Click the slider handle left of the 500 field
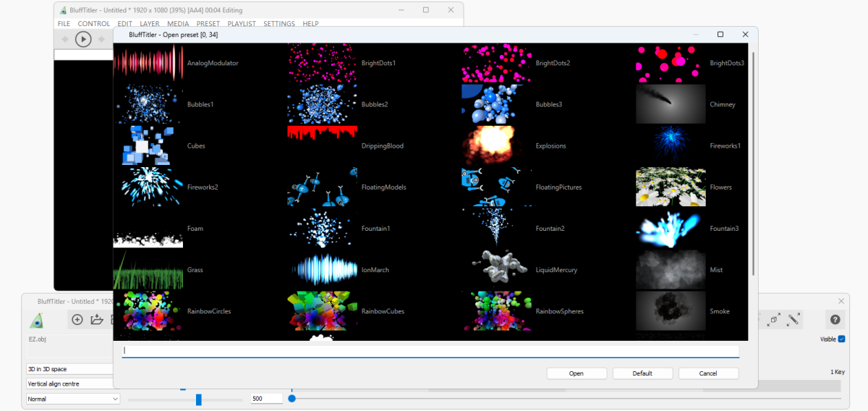 (198, 399)
